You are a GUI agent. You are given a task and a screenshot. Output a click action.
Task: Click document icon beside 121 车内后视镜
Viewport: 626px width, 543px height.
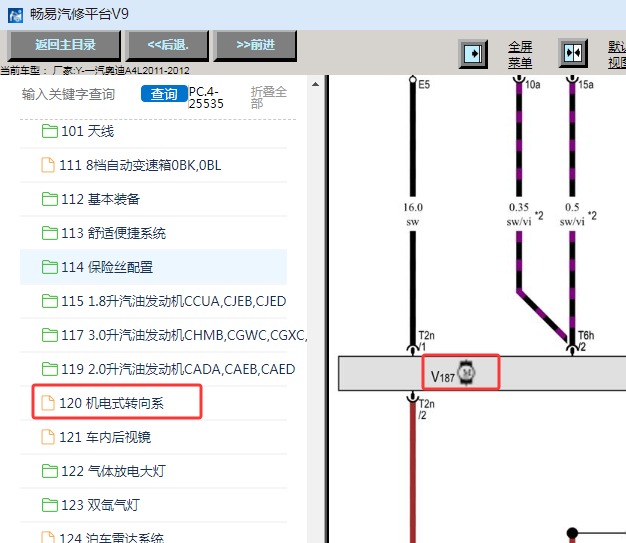tap(48, 437)
